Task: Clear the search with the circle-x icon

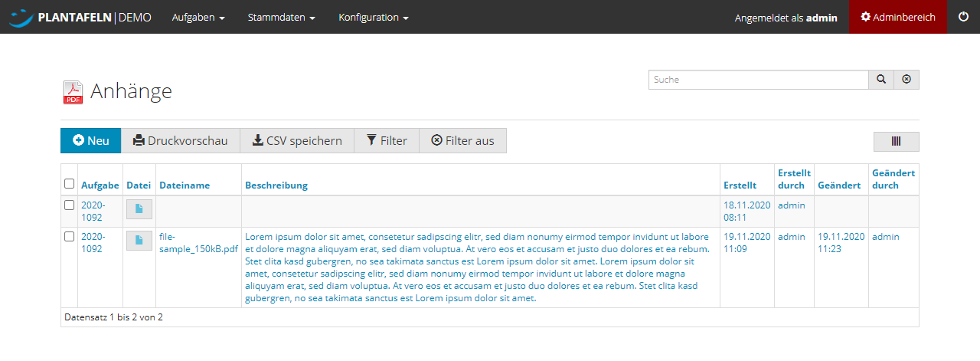Action: click(906, 80)
